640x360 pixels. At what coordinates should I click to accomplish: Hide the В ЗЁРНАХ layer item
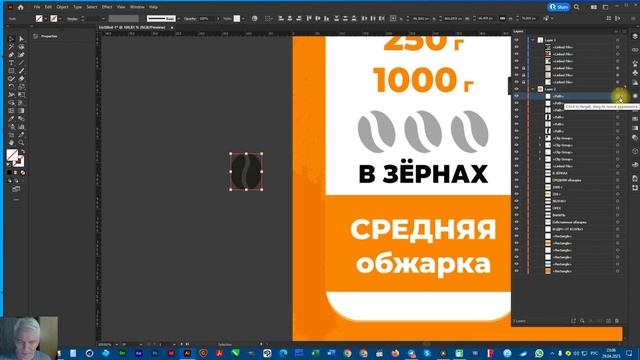(x=517, y=173)
